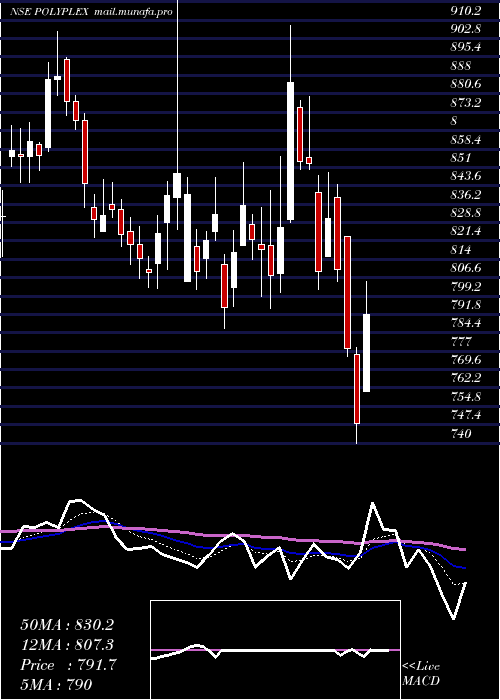The image size is (500, 700).
Task: Click the 851 price axis label
Action: click(x=461, y=158)
